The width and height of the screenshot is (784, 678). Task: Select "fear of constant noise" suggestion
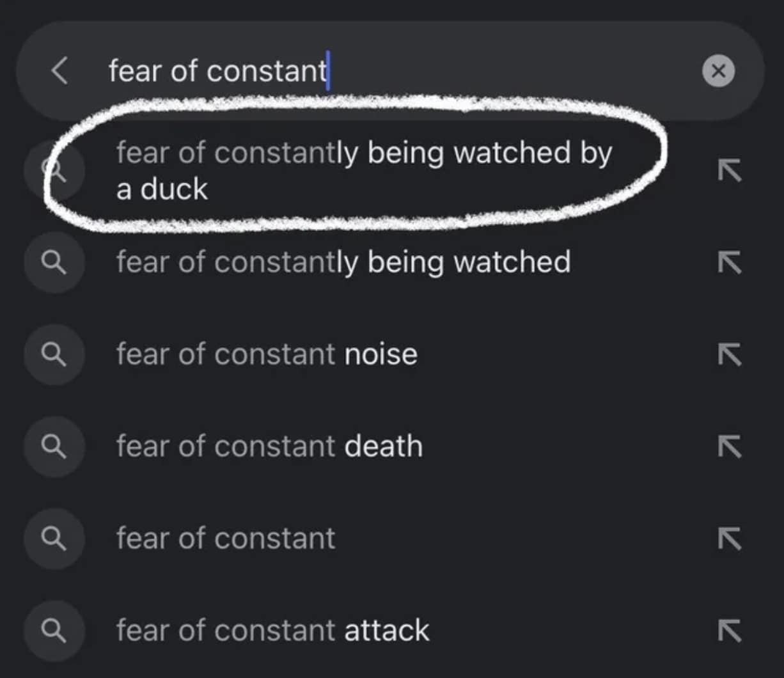(x=267, y=354)
